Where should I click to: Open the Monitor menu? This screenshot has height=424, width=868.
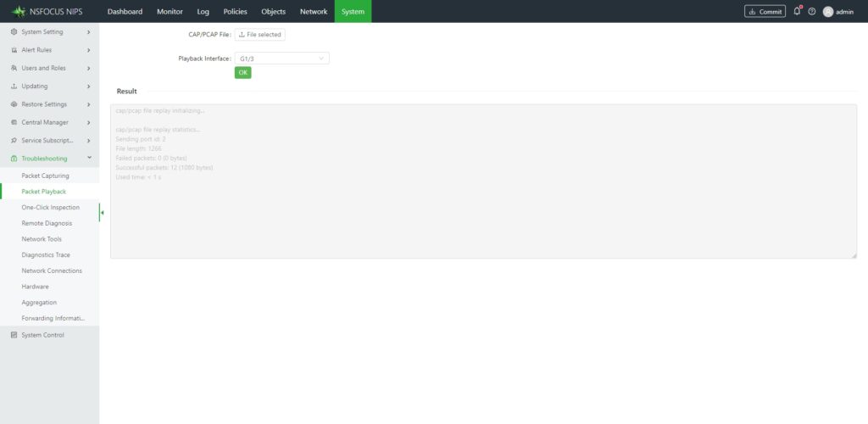coord(170,11)
